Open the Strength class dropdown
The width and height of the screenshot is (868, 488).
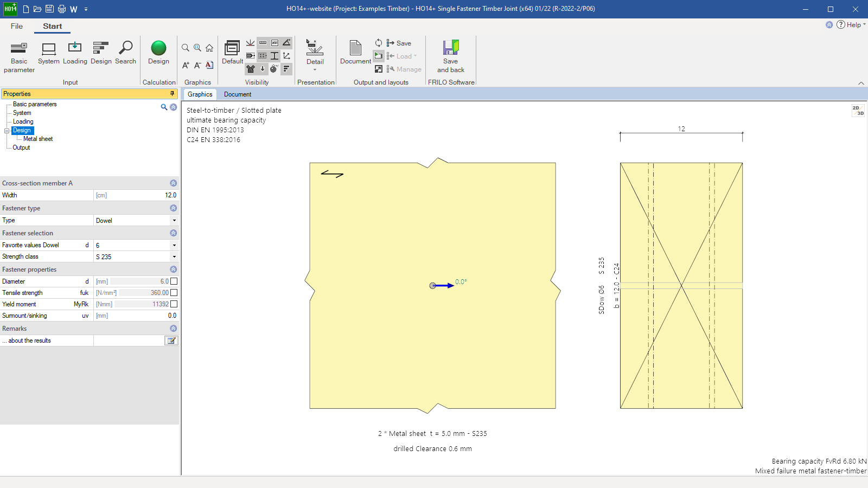tap(174, 257)
